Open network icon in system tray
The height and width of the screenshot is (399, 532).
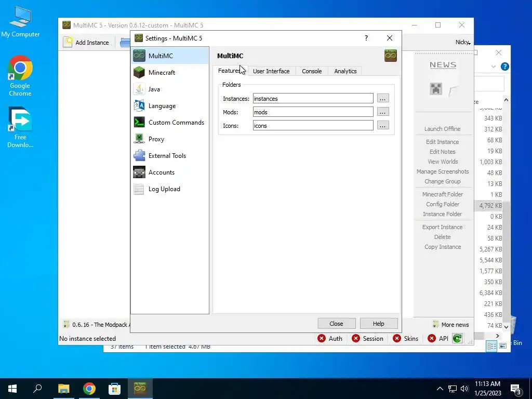(453, 389)
